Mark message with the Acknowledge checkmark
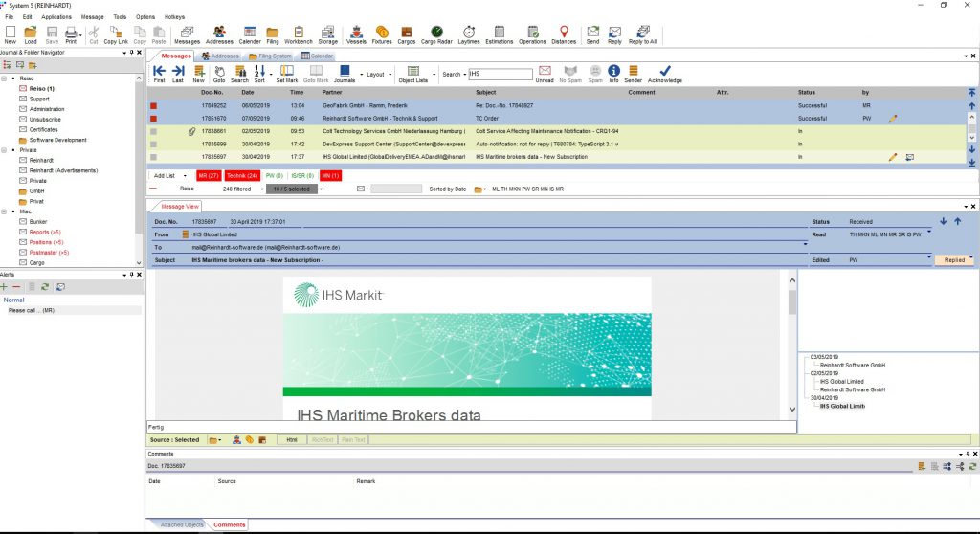The width and height of the screenshot is (980, 534). (x=665, y=74)
